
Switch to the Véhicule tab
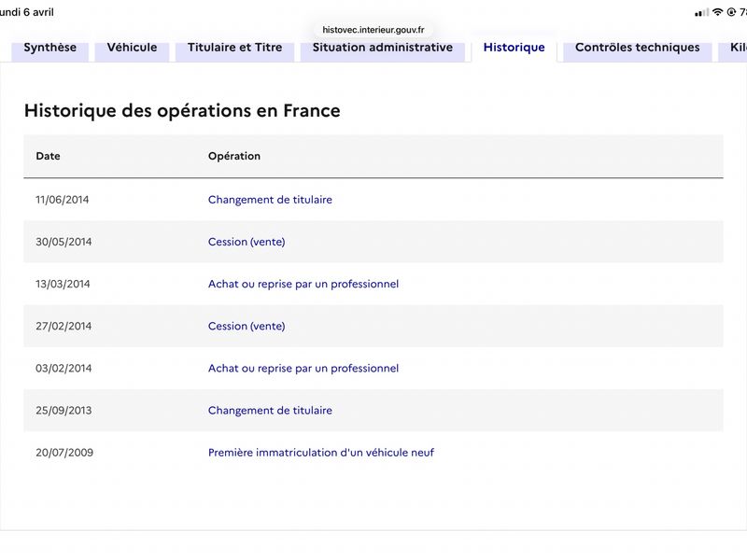tap(132, 48)
